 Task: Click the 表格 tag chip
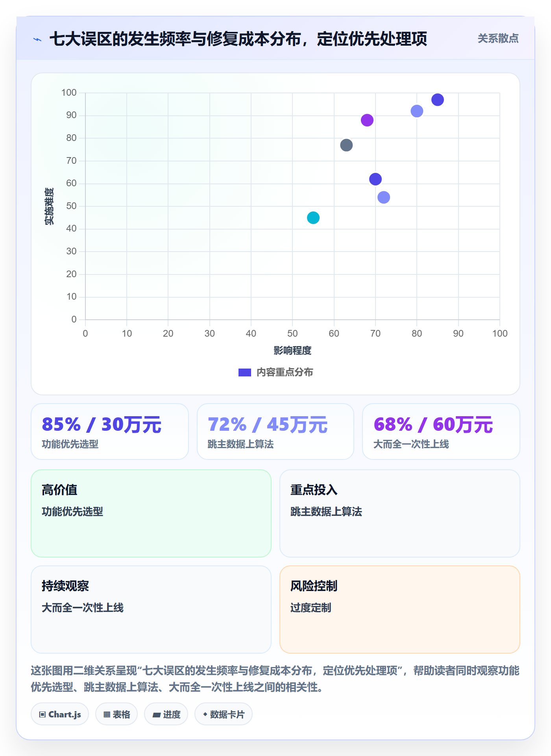point(116,714)
